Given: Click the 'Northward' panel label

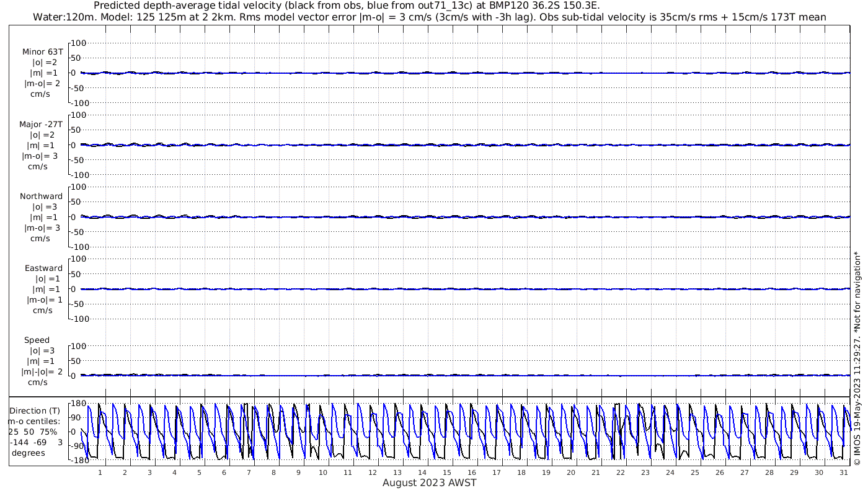Looking at the screenshot, I should pyautogui.click(x=41, y=196).
